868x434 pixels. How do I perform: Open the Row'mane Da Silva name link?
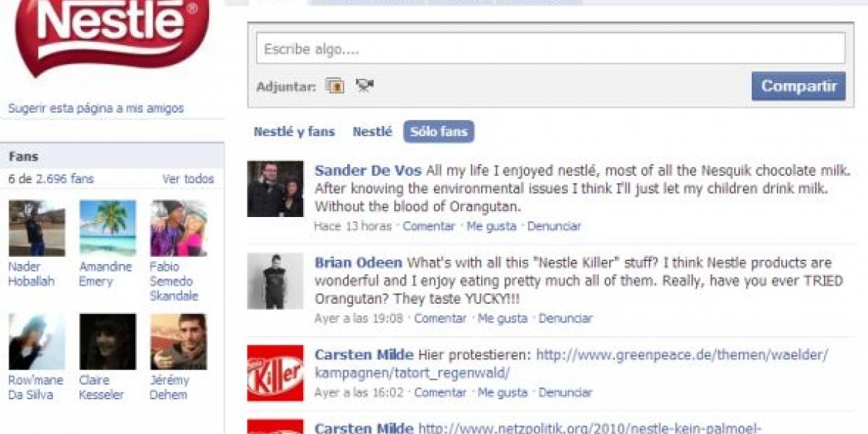(x=35, y=388)
